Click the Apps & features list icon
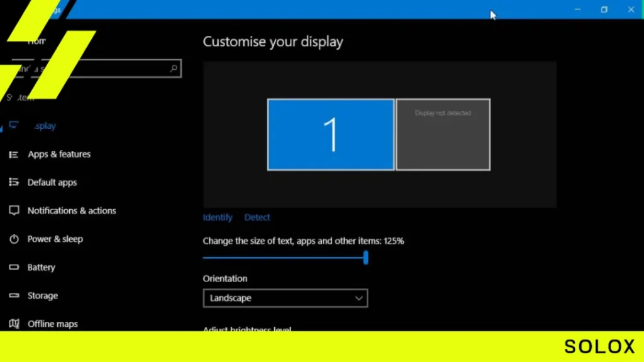Viewport: 644px width, 362px height. tap(14, 155)
